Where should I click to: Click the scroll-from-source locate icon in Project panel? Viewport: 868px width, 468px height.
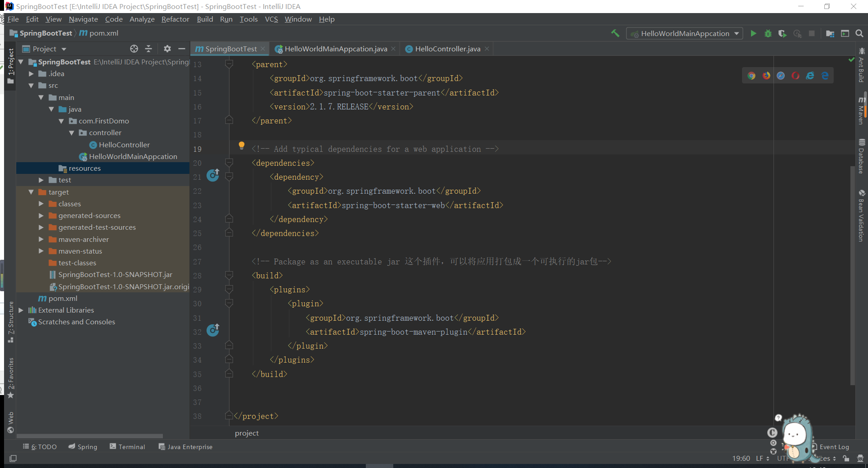coord(134,49)
